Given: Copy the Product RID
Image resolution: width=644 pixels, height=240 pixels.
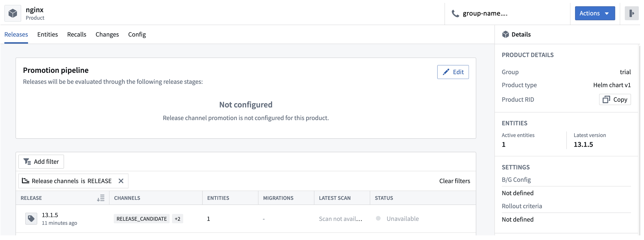Looking at the screenshot, I should (x=615, y=100).
